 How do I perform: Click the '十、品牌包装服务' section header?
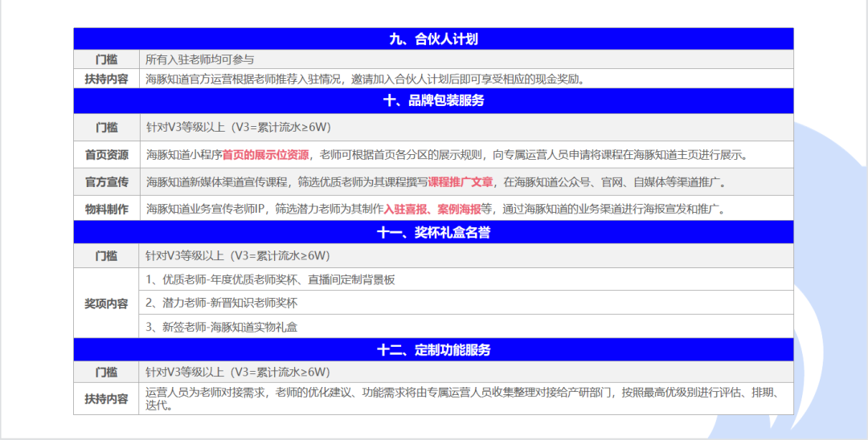click(x=433, y=100)
